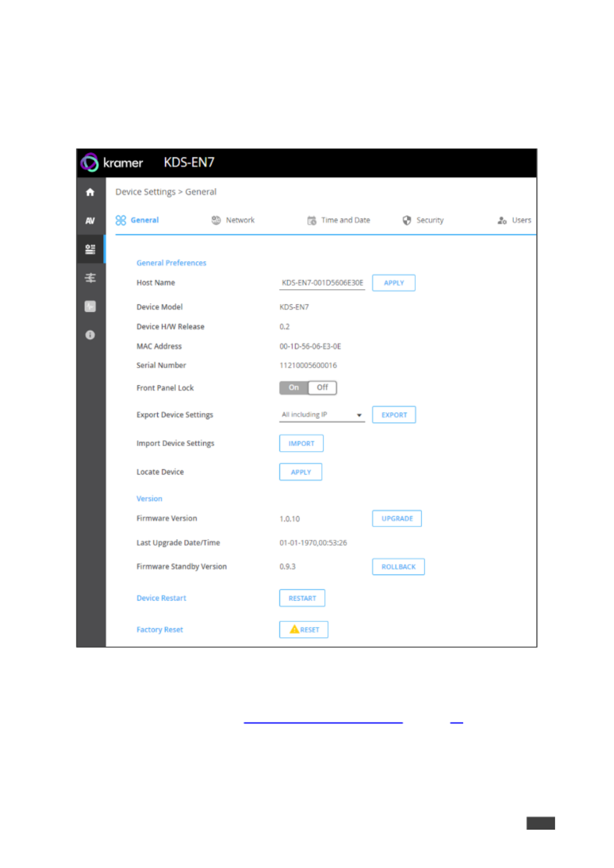Click standby version value 0.9.3

pos(288,566)
